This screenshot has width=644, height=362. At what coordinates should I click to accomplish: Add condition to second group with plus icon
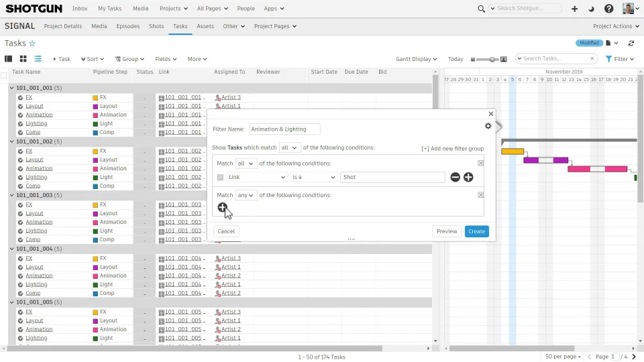pyautogui.click(x=222, y=207)
